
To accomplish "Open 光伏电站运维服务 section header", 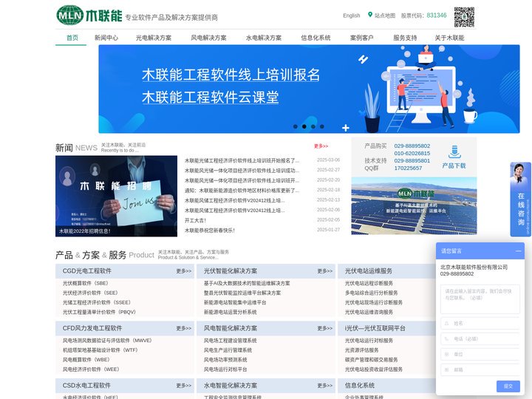I will [x=369, y=271].
